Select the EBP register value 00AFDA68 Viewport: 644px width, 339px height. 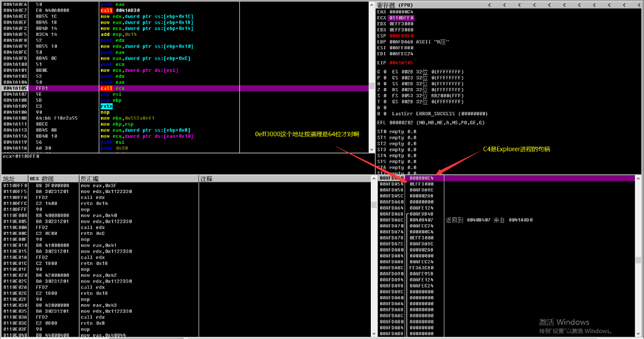(401, 41)
